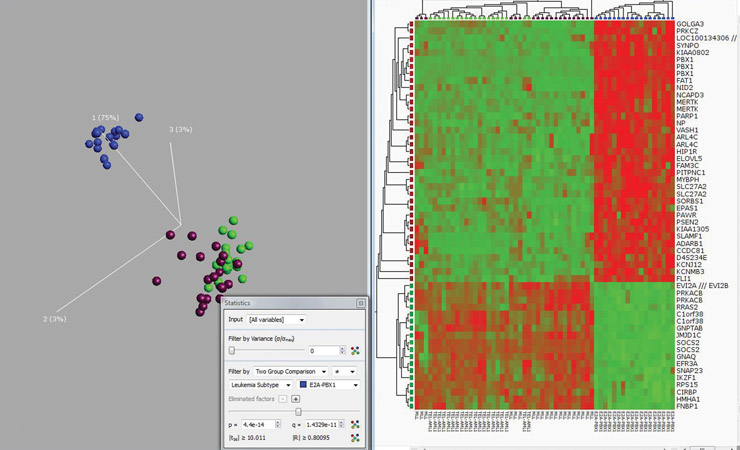Click the p-value slider handle
This screenshot has height=450, width=740.
(298, 411)
